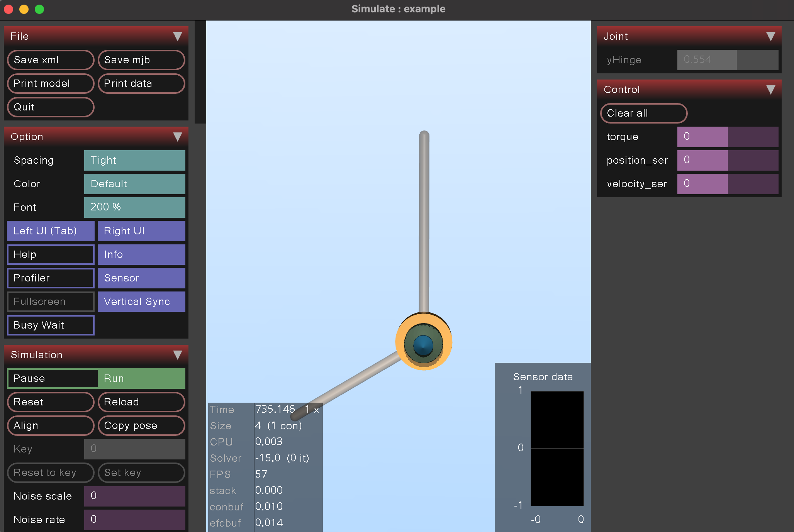Toggle the Help overlay
The width and height of the screenshot is (794, 532).
[50, 254]
